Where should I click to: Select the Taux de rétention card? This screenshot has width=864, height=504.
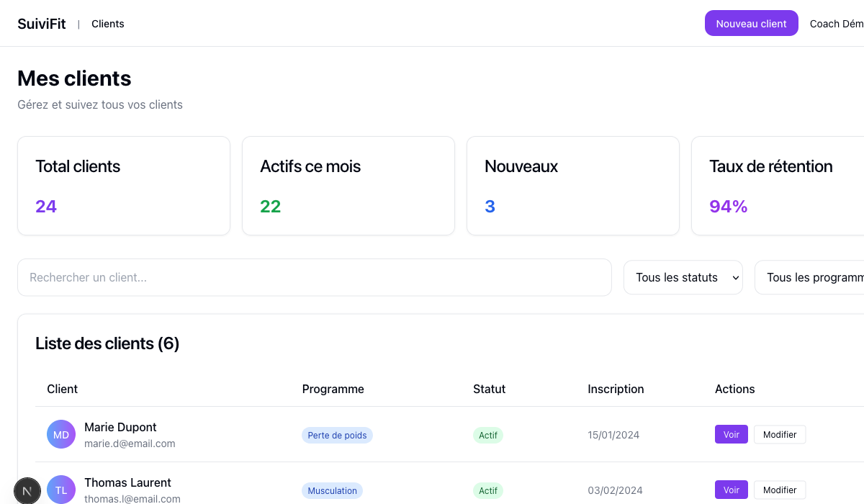point(778,186)
